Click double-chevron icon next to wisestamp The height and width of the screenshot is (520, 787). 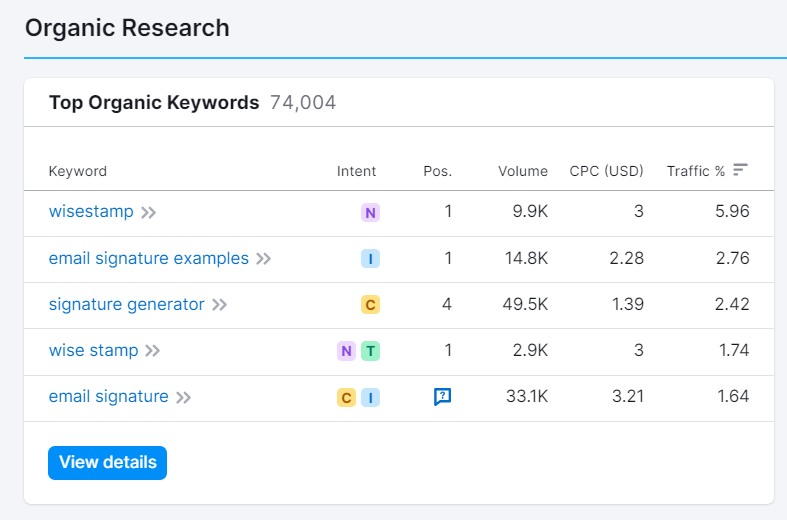[148, 212]
